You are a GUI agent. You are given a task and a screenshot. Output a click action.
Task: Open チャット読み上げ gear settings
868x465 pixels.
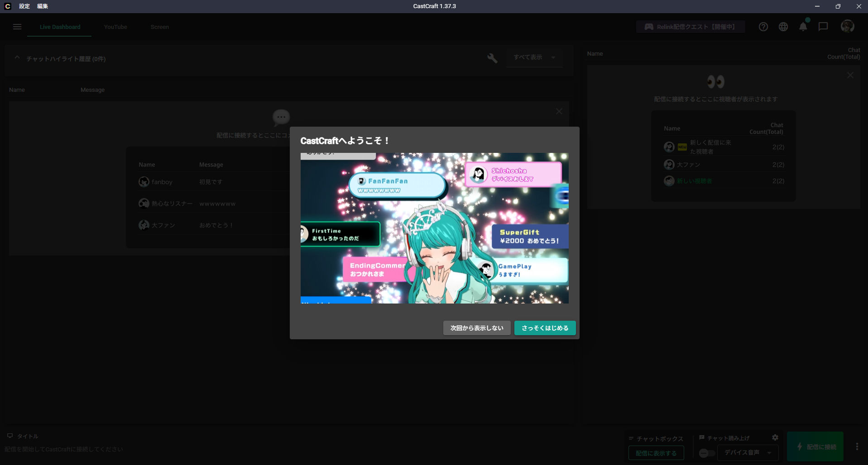coord(775,437)
